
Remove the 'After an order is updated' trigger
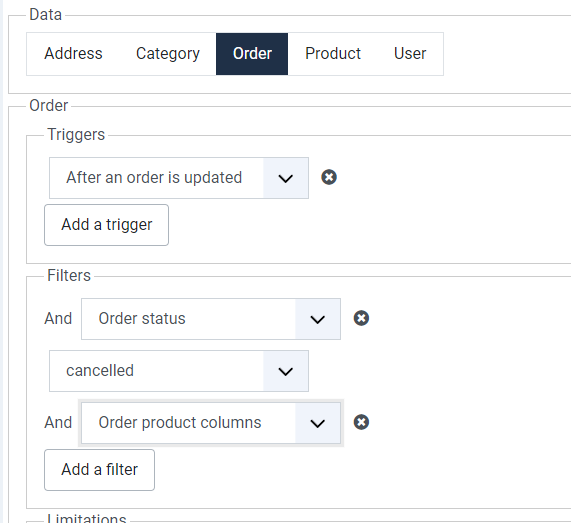(x=329, y=177)
